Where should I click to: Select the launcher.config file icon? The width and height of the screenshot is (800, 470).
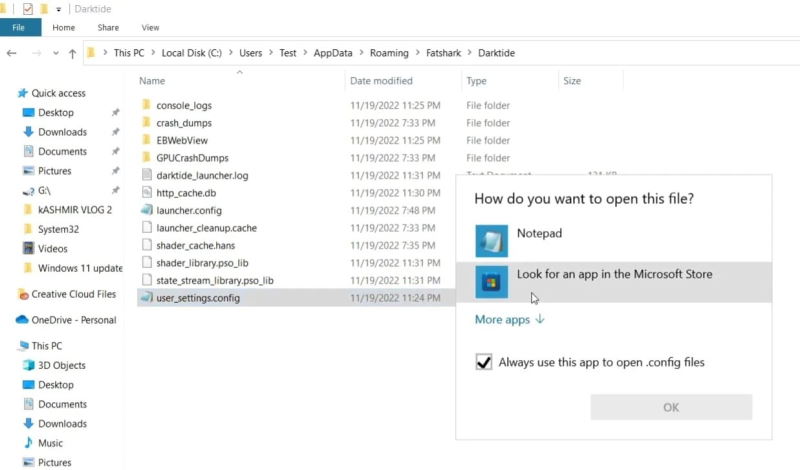[x=147, y=210]
